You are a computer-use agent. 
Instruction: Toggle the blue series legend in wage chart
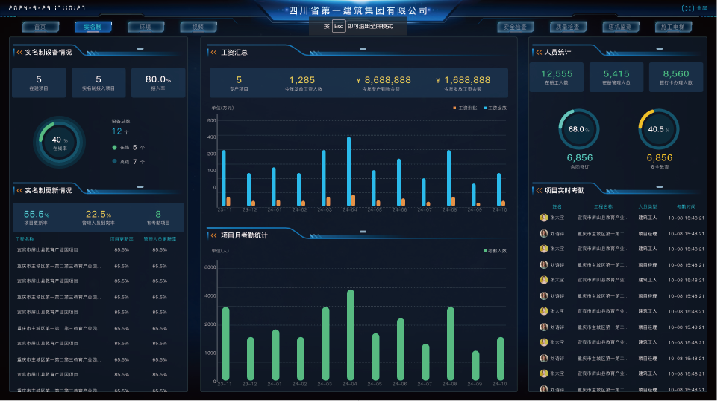click(485, 107)
